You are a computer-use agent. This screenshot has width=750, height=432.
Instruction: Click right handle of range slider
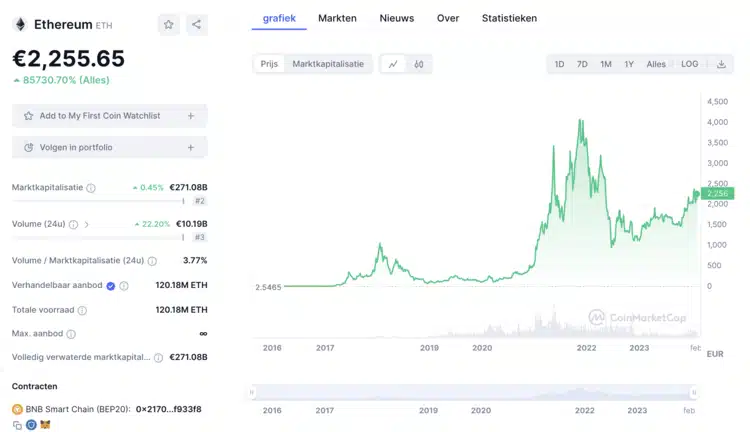694,393
